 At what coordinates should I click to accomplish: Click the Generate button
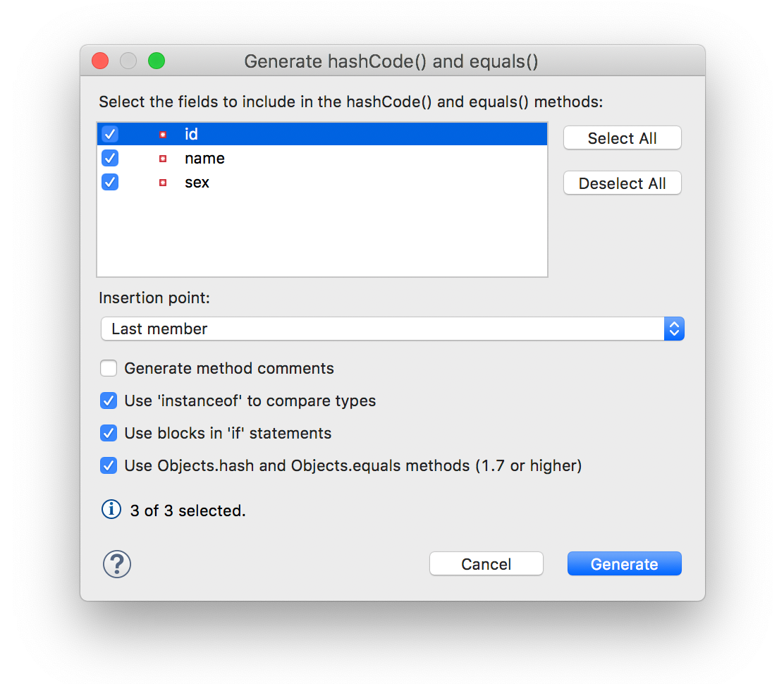coord(624,563)
